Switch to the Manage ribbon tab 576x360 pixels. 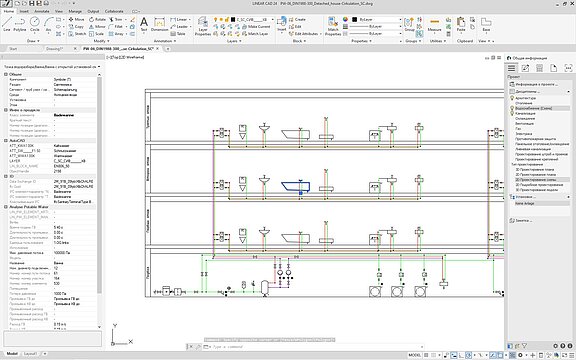pyautogui.click(x=75, y=11)
